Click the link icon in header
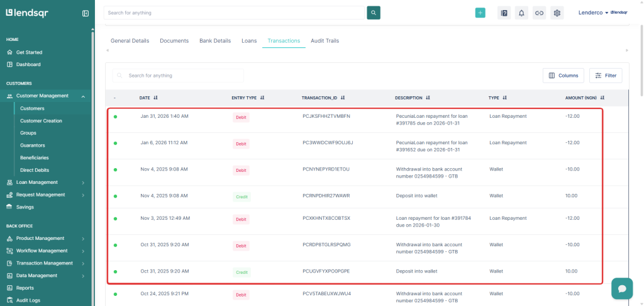644x306 pixels. click(x=539, y=13)
